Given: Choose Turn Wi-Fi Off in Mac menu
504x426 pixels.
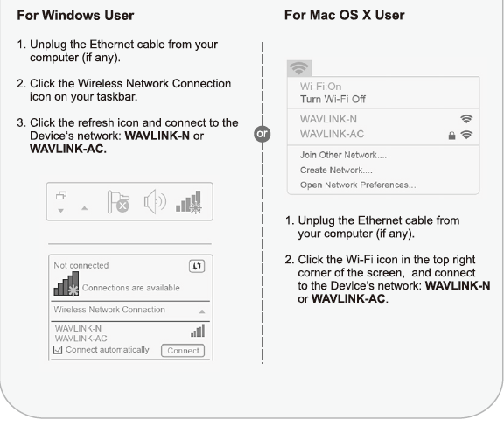Looking at the screenshot, I should (332, 99).
